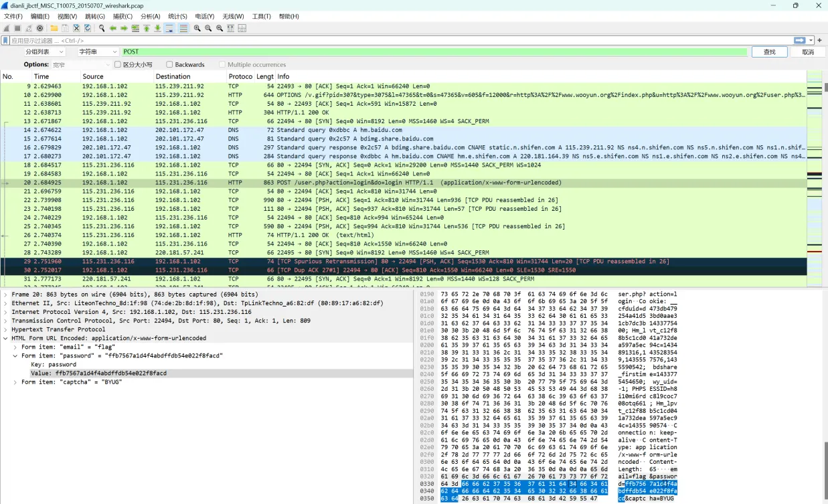Image resolution: width=828 pixels, height=504 pixels.
Task: Click the POST search string field
Action: pos(434,52)
